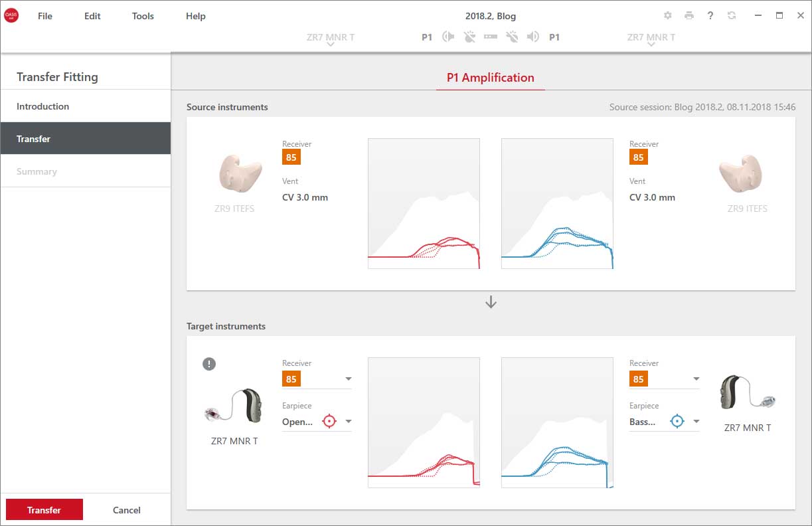Click the OASIS logo icon
Image resolution: width=812 pixels, height=526 pixels.
(x=11, y=15)
